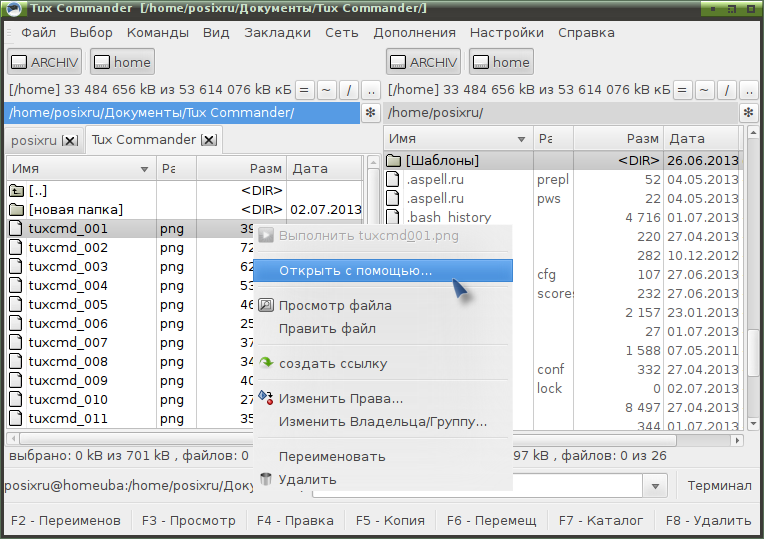Choose 'Просмотр файла' in context menu
Screen dimensions: 764x539
[383, 306]
